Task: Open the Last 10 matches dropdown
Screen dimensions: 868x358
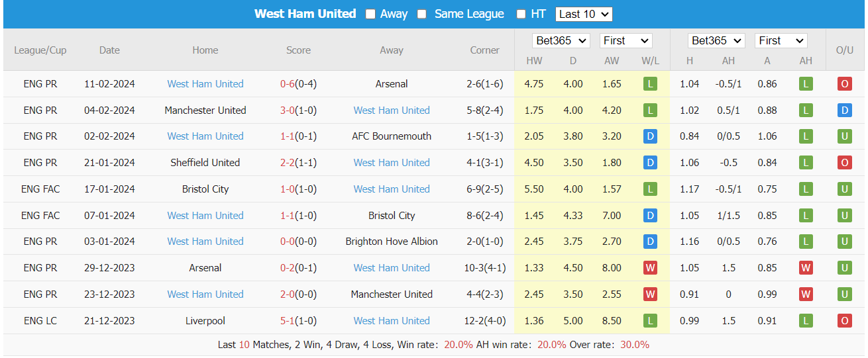Action: pos(584,14)
